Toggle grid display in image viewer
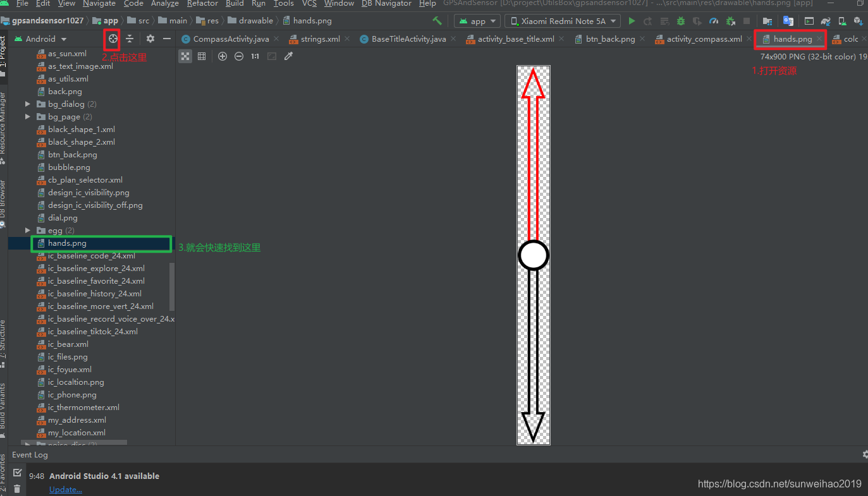This screenshot has height=496, width=868. click(x=202, y=56)
